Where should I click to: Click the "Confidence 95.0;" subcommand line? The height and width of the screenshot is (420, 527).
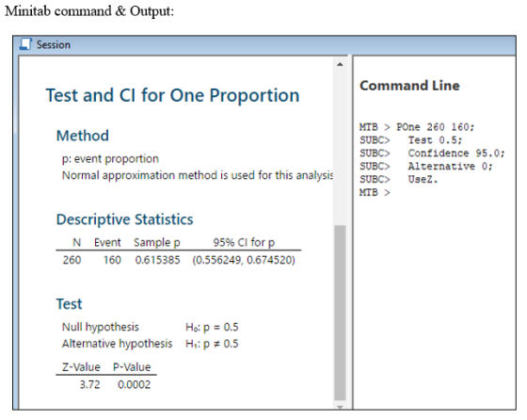coord(432,153)
